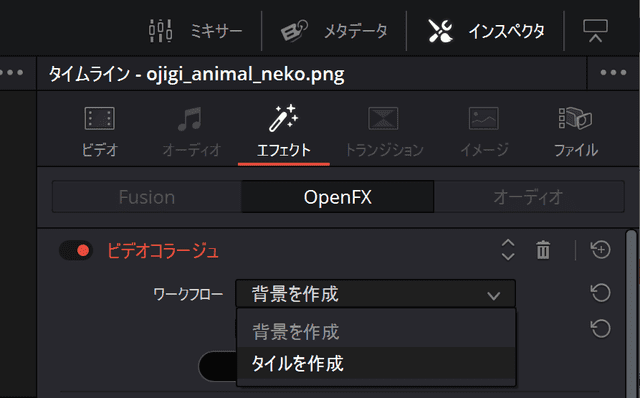
Task: Delete the ビデオコラージュ effect with the trash icon
Action: tap(543, 250)
